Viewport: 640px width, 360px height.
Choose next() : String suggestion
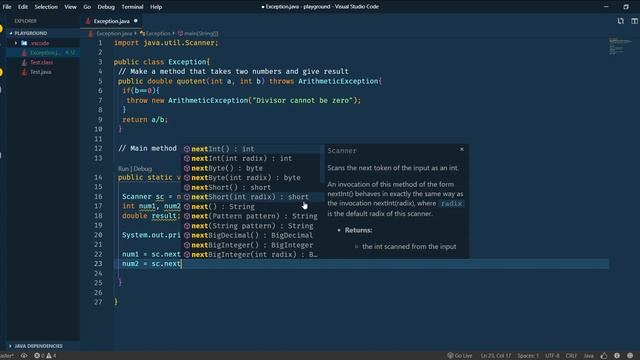[x=251, y=207]
